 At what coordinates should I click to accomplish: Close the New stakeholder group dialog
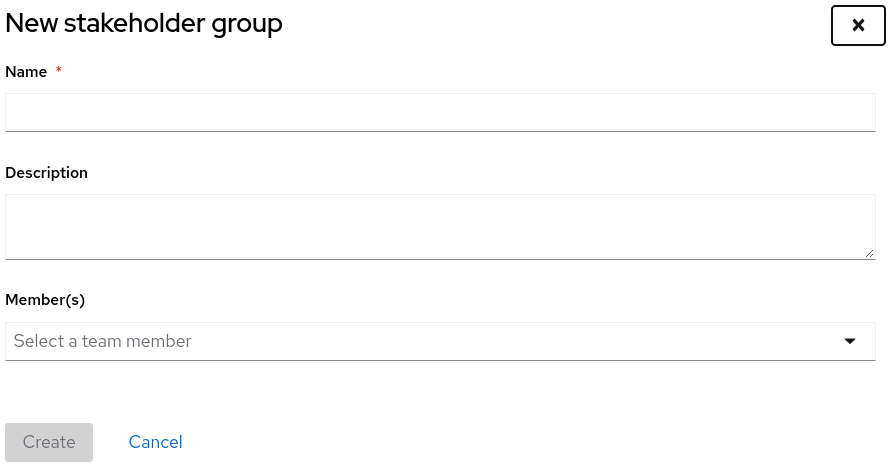(x=858, y=25)
